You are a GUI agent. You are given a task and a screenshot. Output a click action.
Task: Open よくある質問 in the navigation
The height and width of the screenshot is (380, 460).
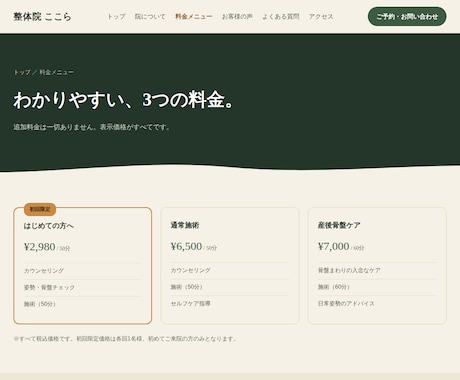pos(281,16)
